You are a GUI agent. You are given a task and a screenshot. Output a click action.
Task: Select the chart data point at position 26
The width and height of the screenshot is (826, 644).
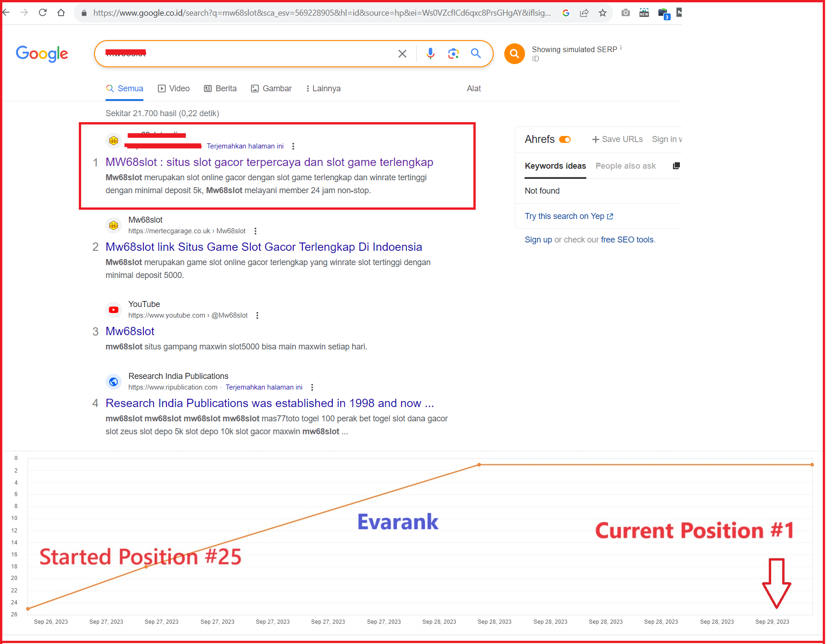click(28, 609)
